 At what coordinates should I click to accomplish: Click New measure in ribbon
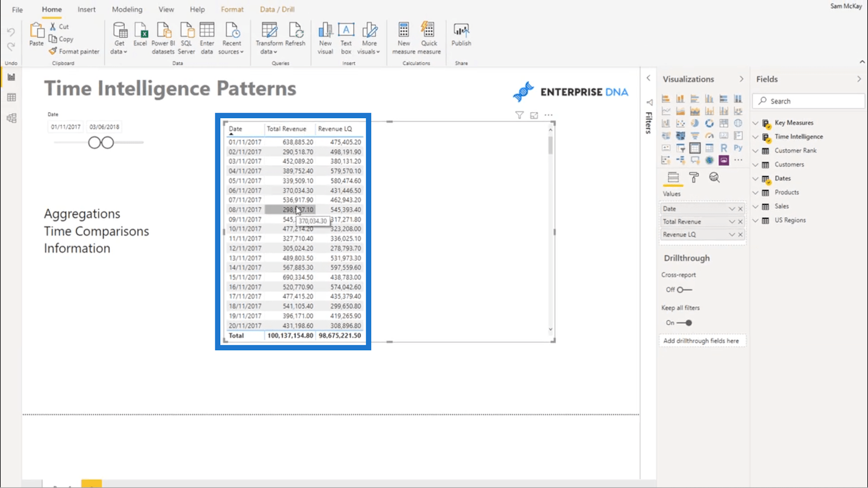click(404, 38)
